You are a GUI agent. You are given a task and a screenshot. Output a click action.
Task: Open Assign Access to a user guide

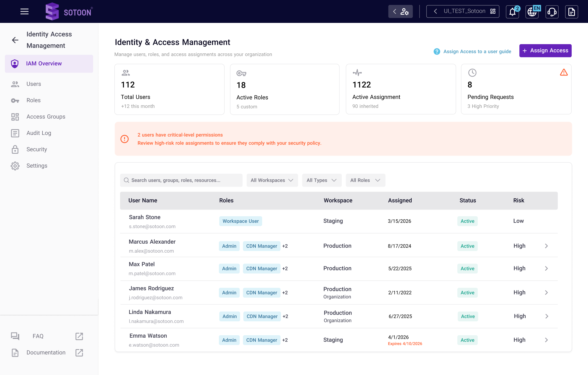tap(477, 52)
